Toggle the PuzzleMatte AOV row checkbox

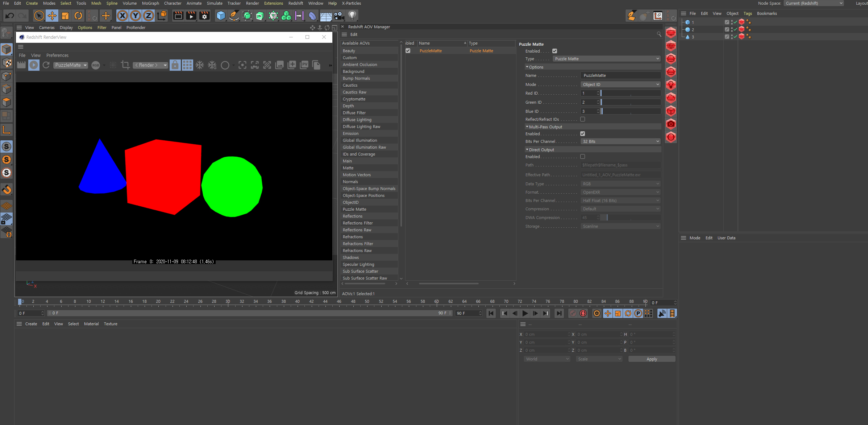pos(408,51)
